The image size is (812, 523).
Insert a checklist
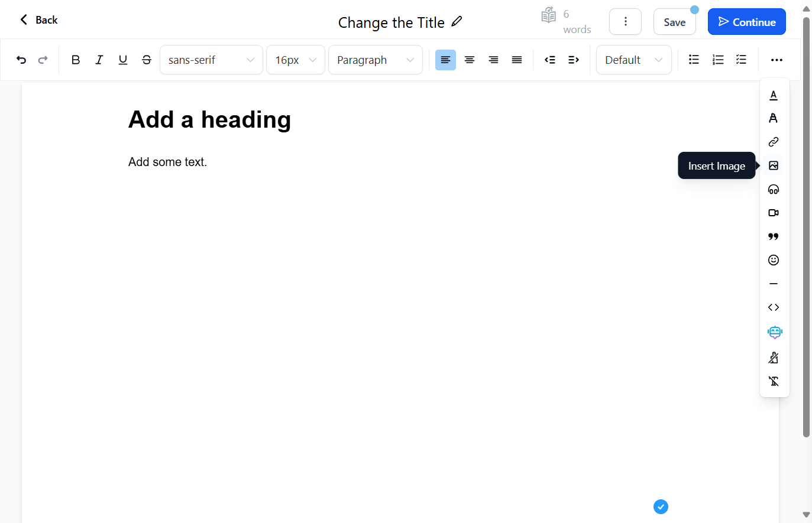(x=742, y=60)
